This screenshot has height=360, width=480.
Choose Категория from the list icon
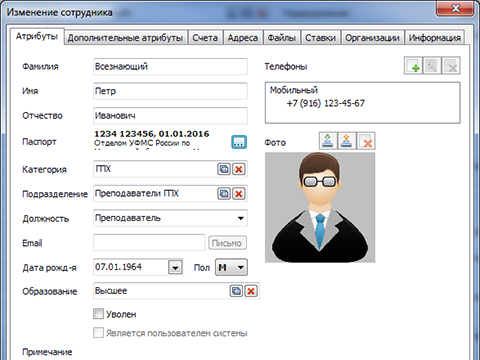click(224, 169)
